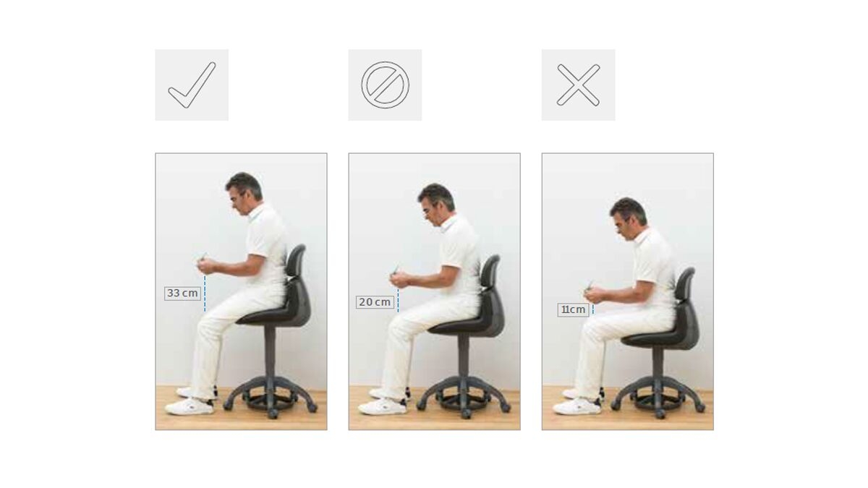Viewport: 868px width, 488px height.
Task: Select the 11cm measurement label
Action: 573,310
